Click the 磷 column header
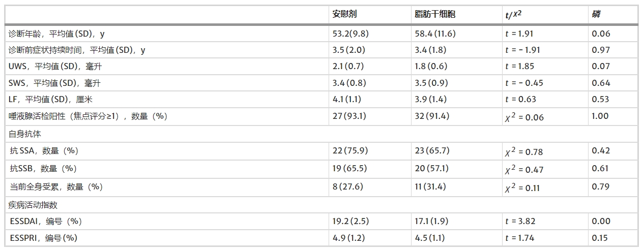The image size is (644, 251). click(596, 14)
